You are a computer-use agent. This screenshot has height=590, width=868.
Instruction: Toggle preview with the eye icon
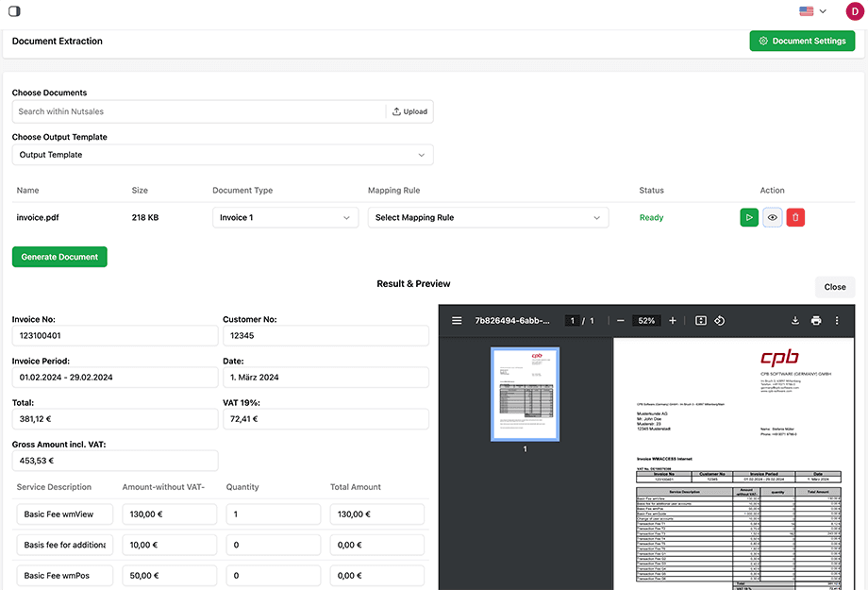[x=772, y=218]
